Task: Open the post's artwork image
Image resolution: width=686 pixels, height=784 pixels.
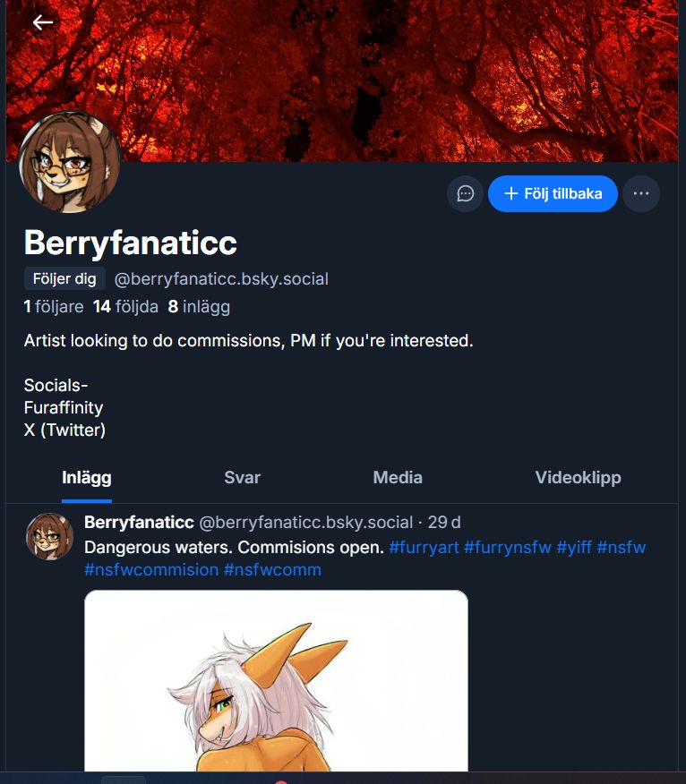Action: click(276, 680)
